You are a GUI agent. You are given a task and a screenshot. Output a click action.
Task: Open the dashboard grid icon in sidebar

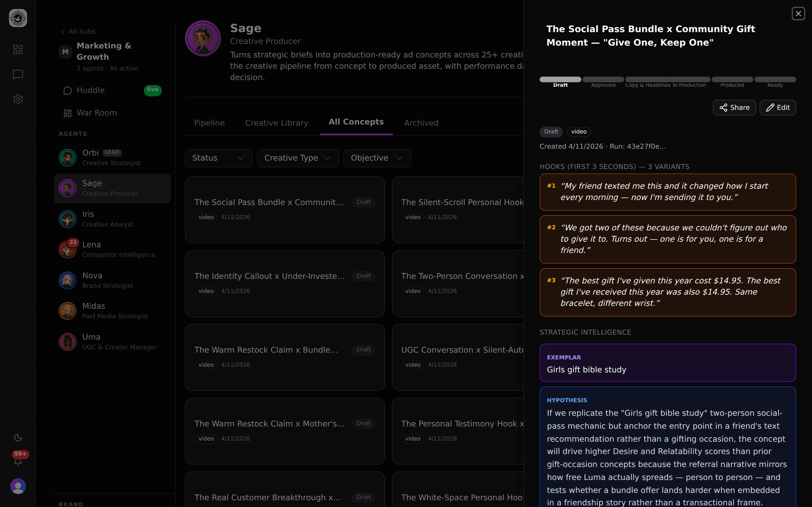pos(18,49)
